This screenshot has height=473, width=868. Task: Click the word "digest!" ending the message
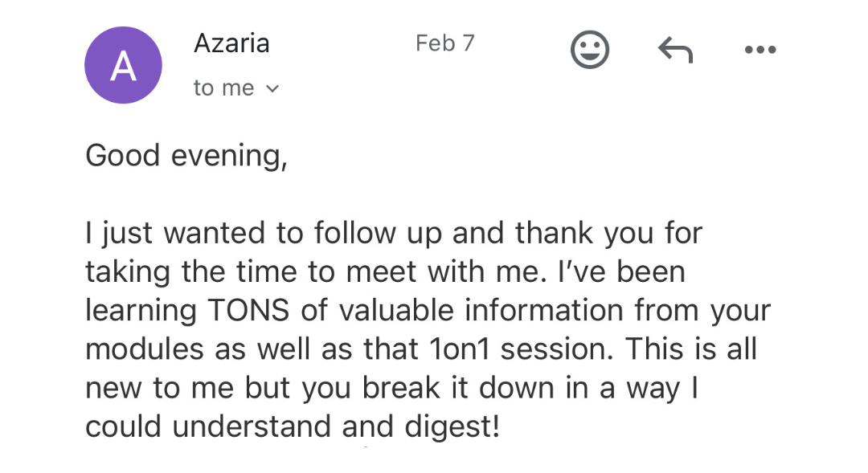coord(452,427)
